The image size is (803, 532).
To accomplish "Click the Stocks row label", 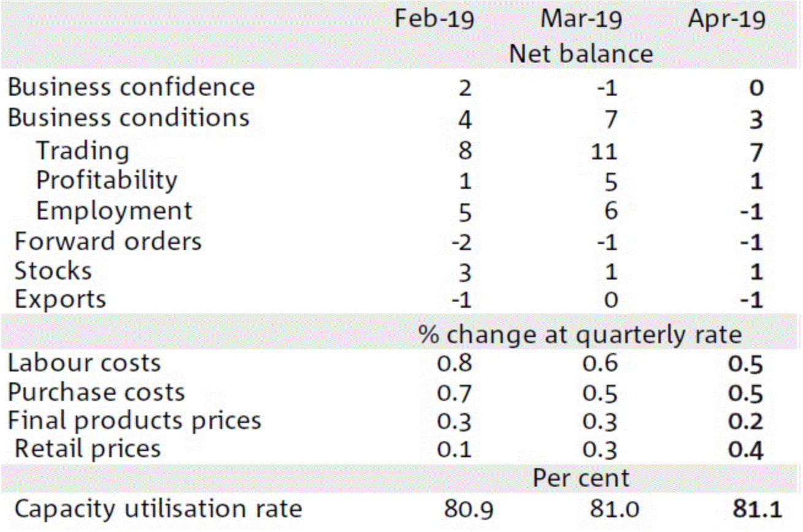I will 53,271.
